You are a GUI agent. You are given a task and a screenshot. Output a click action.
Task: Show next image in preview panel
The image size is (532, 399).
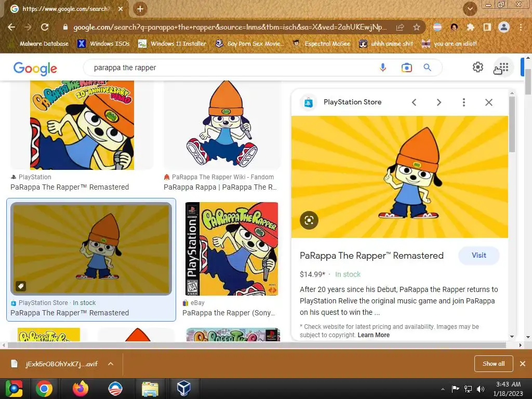(x=438, y=102)
